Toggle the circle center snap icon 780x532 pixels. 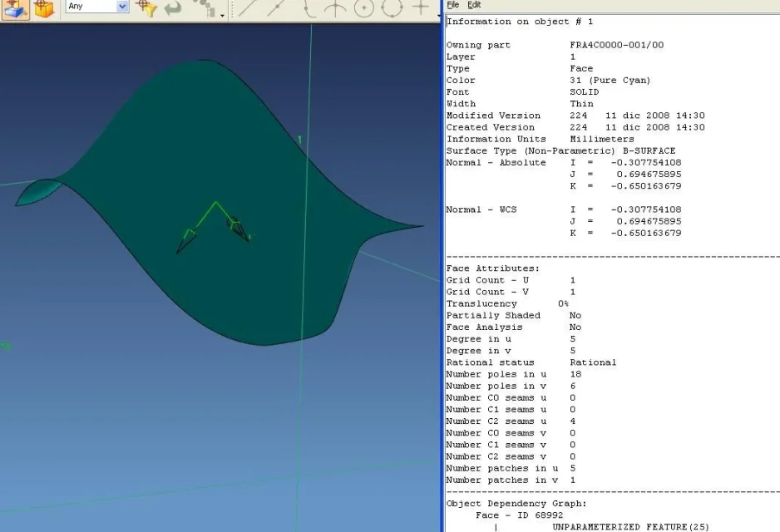[364, 7]
